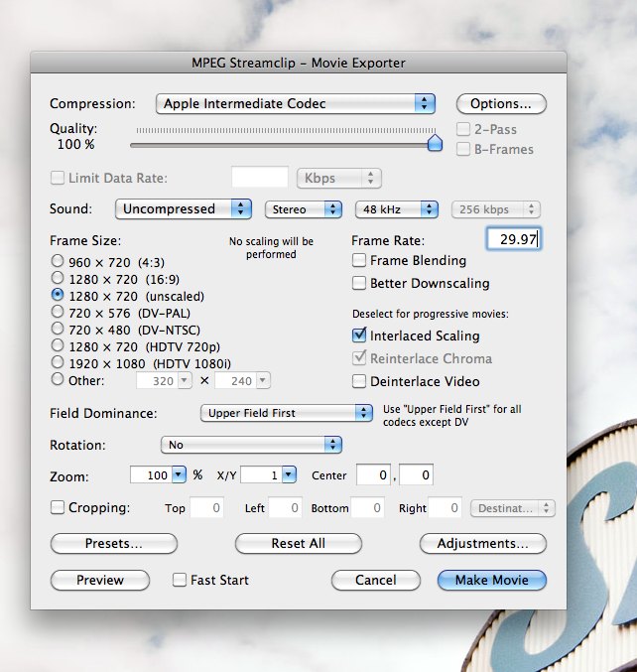
Task: Enable Deinterlace Video checkbox
Action: 359,381
